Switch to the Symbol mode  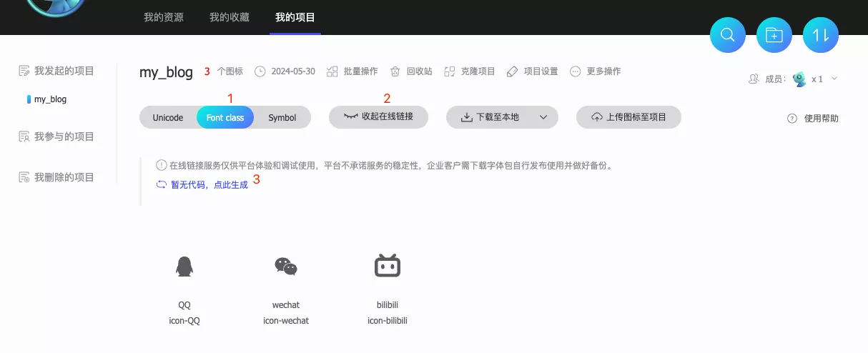click(282, 117)
